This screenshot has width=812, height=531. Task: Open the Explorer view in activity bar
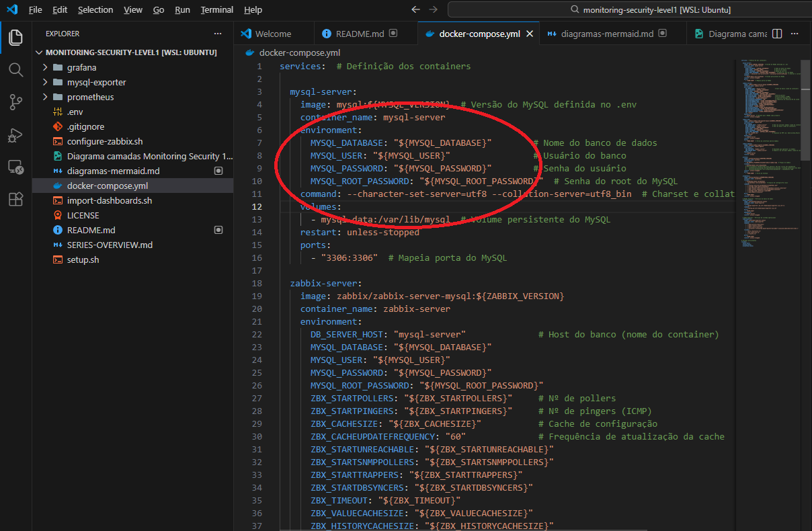click(x=15, y=38)
